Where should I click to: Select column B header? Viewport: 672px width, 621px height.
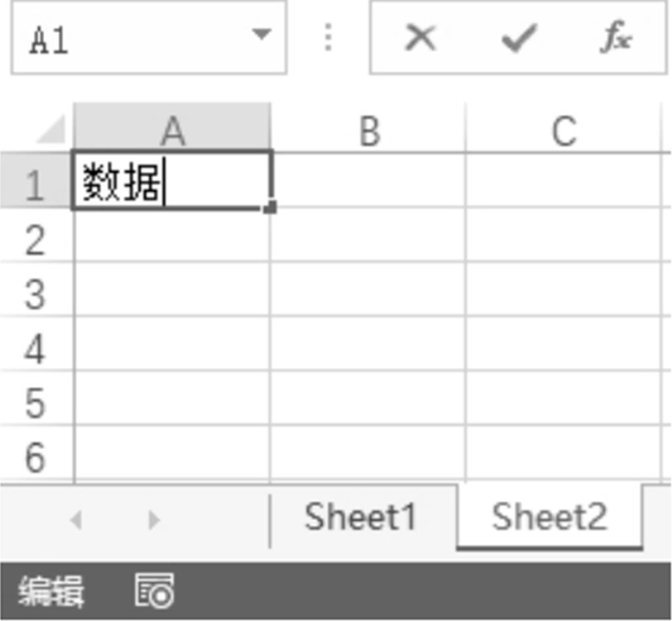click(369, 130)
